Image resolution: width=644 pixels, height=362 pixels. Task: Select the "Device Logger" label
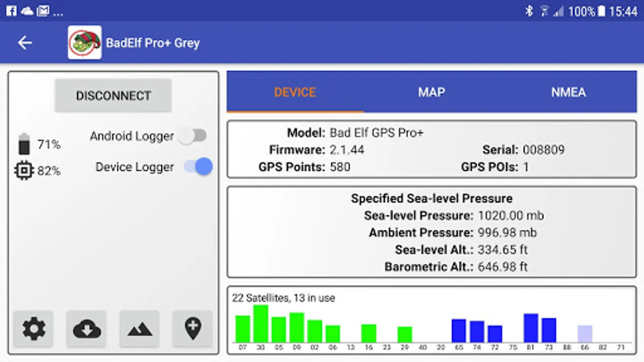coord(135,167)
